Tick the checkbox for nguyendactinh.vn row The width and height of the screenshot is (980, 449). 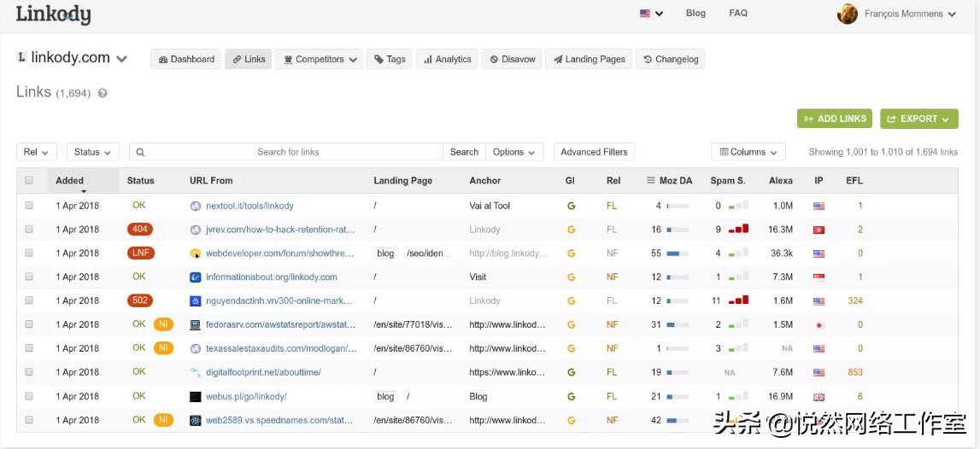(x=29, y=300)
